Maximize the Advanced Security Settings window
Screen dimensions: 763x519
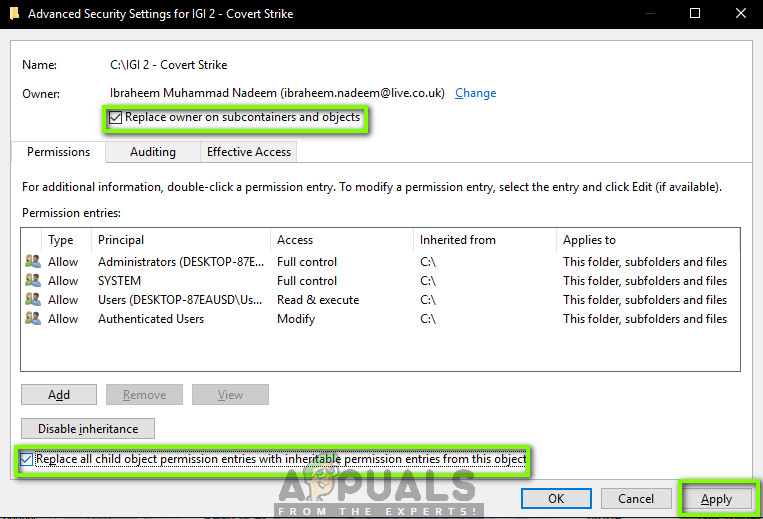tap(695, 13)
